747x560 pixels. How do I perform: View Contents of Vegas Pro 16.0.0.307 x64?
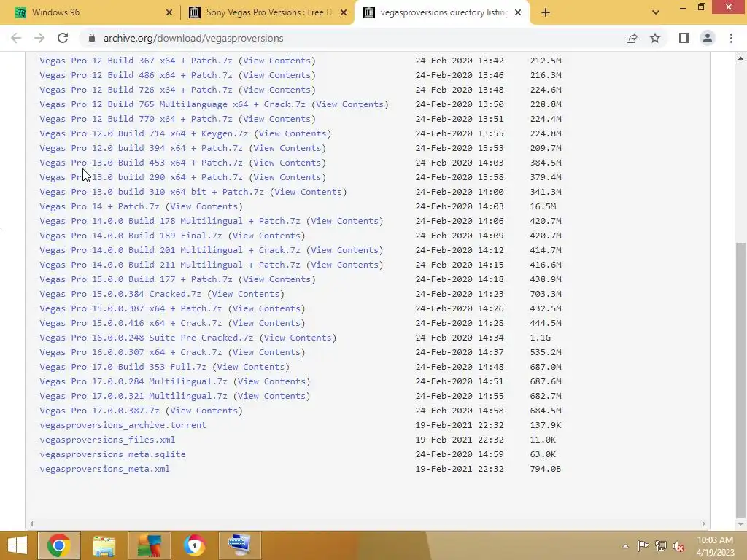pos(266,352)
